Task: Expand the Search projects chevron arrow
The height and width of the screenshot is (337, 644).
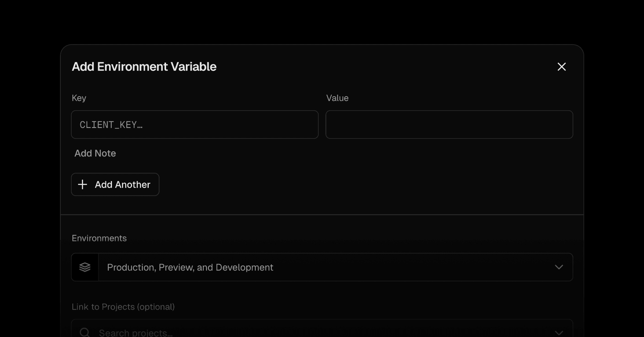Action: [559, 333]
